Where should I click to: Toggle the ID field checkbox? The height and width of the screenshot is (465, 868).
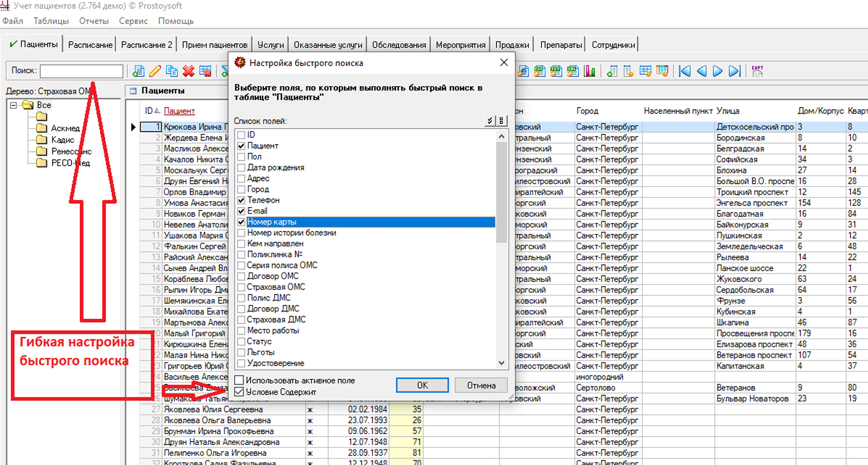coord(241,134)
